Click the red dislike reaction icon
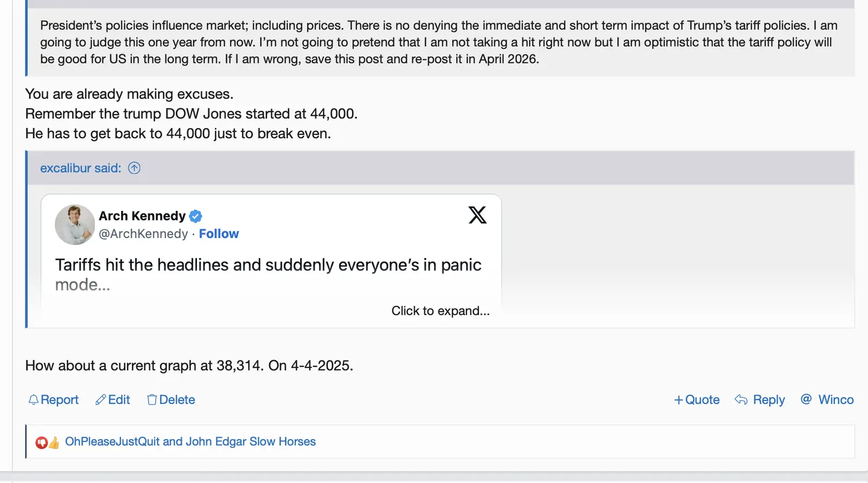Image resolution: width=868 pixels, height=483 pixels. point(41,442)
